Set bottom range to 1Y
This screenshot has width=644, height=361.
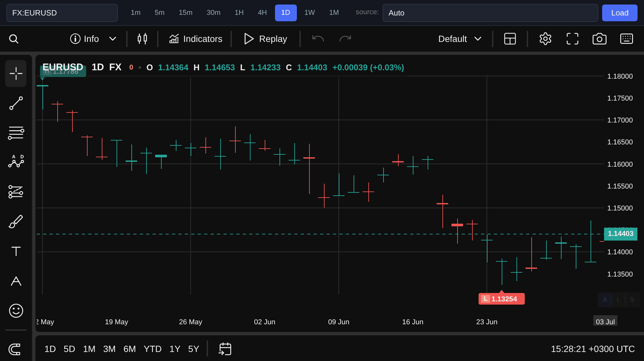(175, 349)
